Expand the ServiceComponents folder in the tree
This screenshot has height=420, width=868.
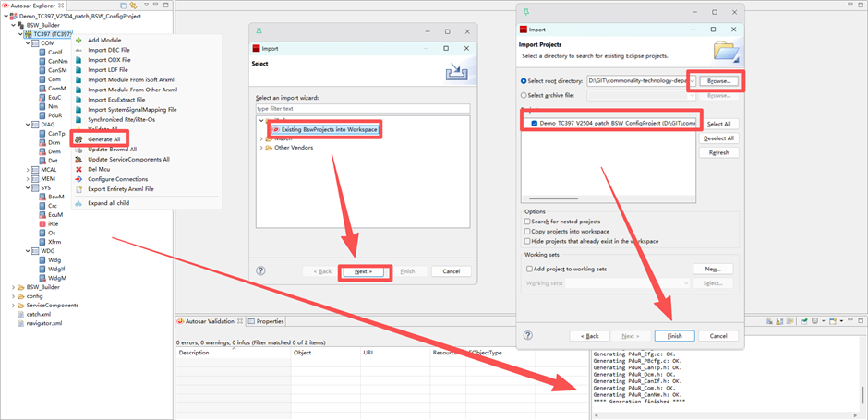(13, 305)
